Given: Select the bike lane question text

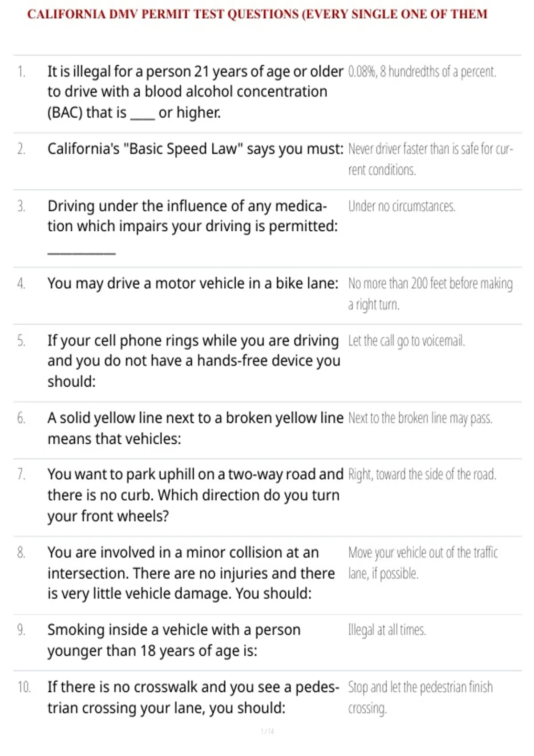Looking at the screenshot, I should [193, 283].
